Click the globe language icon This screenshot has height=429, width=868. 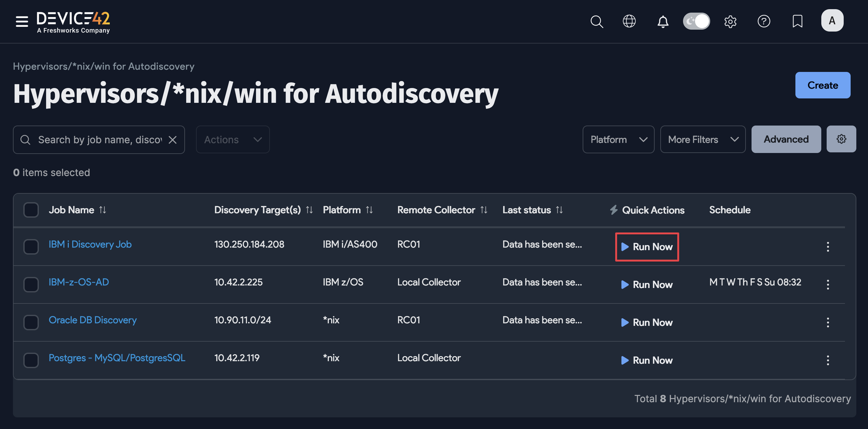(629, 21)
